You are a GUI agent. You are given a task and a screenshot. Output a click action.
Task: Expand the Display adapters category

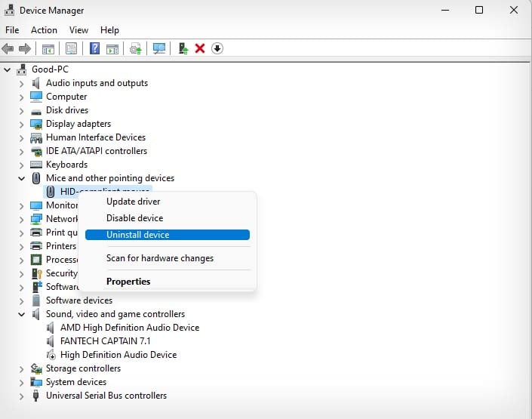[x=22, y=125]
